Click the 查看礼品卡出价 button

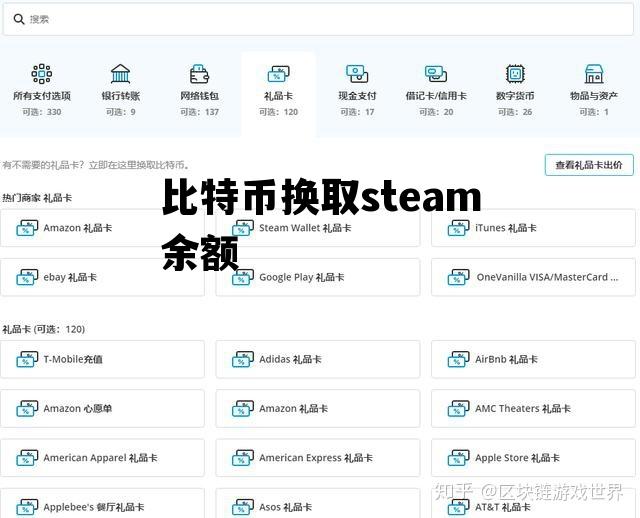(589, 165)
